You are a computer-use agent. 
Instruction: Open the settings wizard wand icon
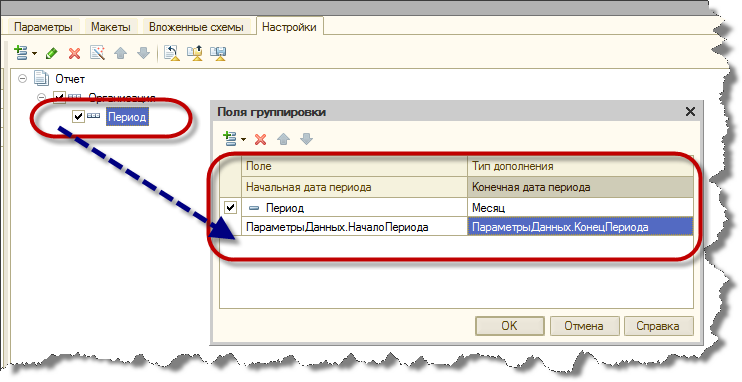97,53
